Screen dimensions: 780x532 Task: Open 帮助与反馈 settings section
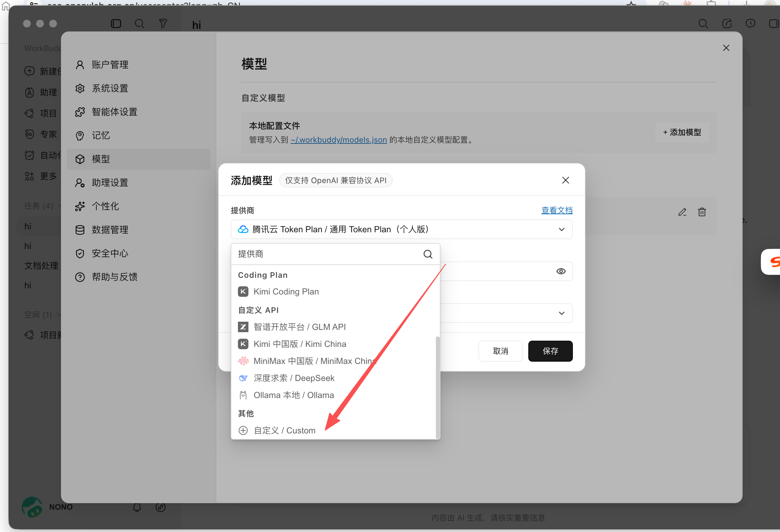click(x=138, y=277)
